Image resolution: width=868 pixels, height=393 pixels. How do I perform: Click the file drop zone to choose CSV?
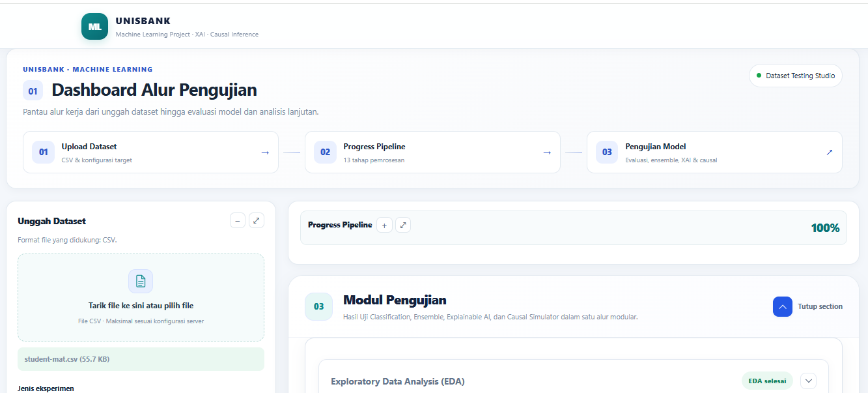tap(141, 297)
